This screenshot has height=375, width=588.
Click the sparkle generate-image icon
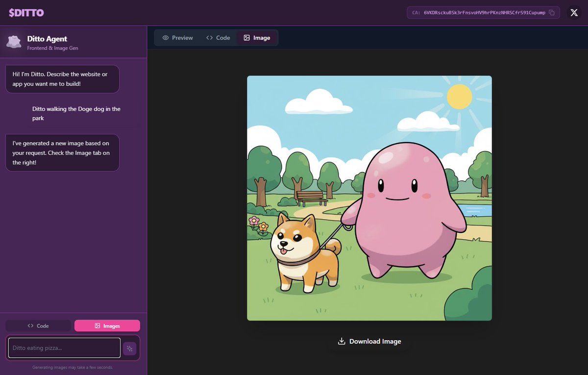pyautogui.click(x=129, y=348)
